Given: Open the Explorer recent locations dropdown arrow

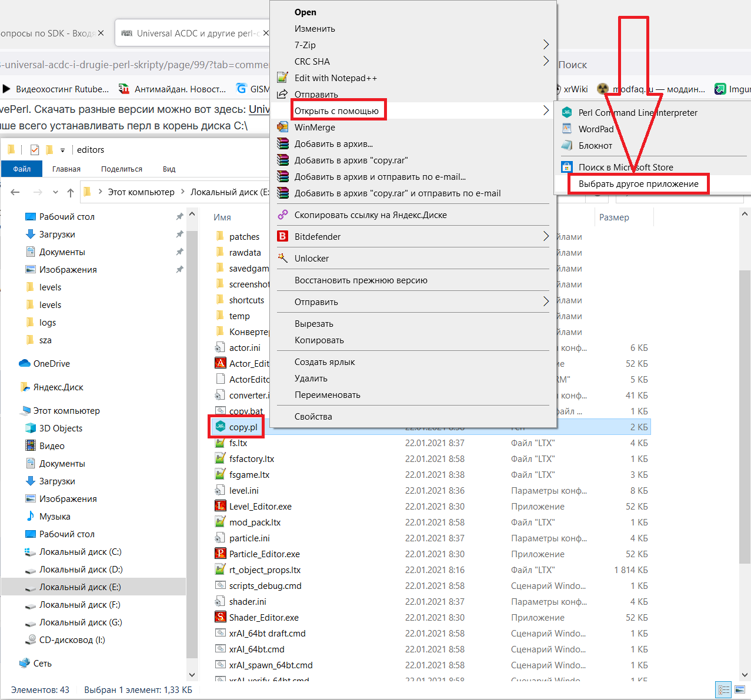Looking at the screenshot, I should point(55,192).
